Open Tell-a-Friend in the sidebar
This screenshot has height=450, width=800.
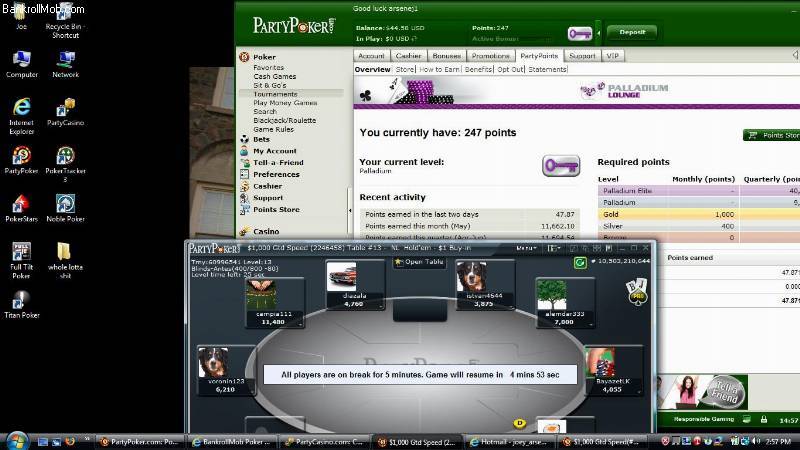tap(278, 163)
